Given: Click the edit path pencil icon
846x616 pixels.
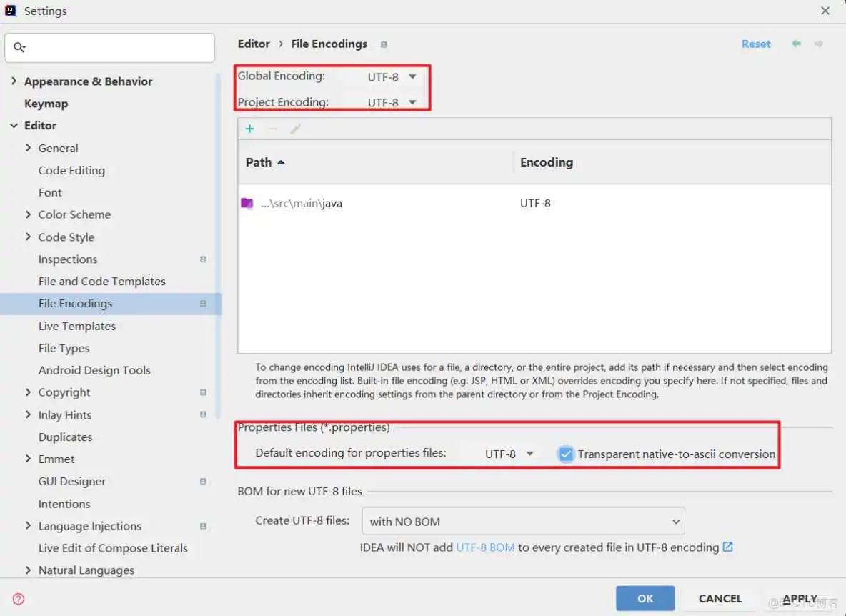Looking at the screenshot, I should point(295,129).
